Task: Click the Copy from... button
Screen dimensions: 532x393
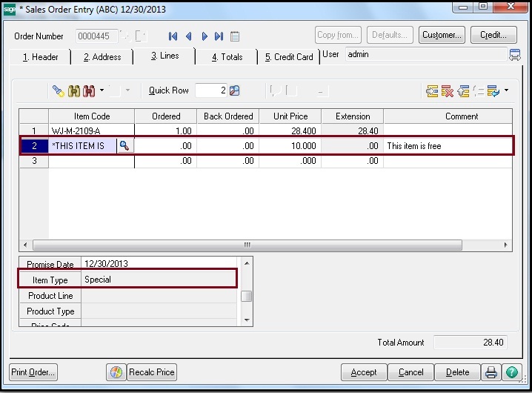Action: 338,35
